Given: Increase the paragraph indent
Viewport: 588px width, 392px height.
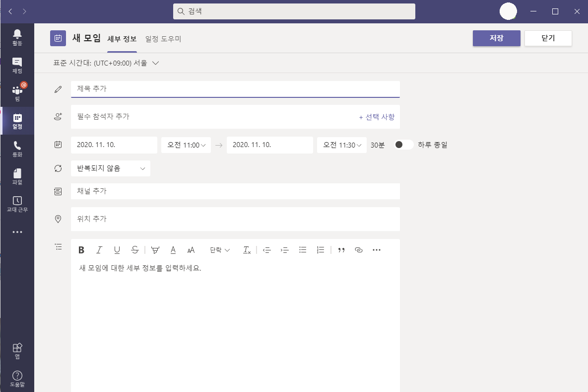Looking at the screenshot, I should click(285, 250).
